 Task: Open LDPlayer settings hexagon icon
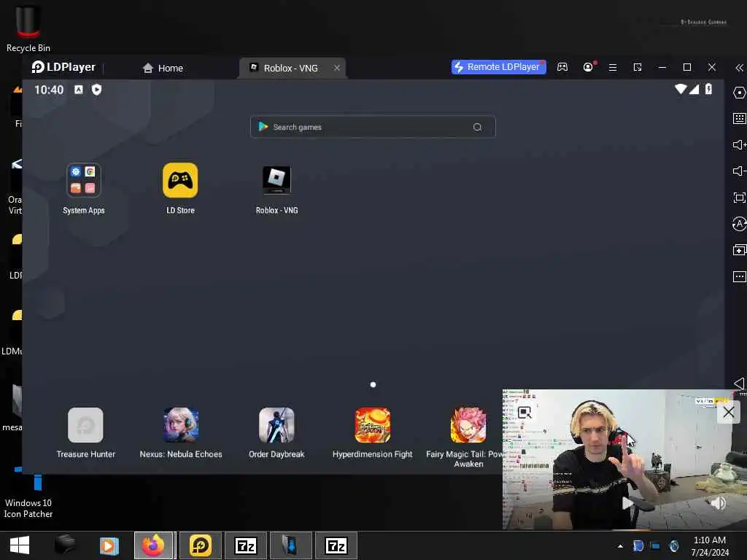coord(740,93)
